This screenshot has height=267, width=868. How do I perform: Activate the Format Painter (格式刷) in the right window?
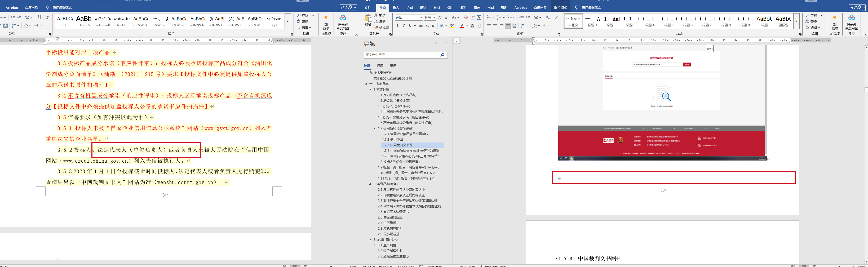381,28
